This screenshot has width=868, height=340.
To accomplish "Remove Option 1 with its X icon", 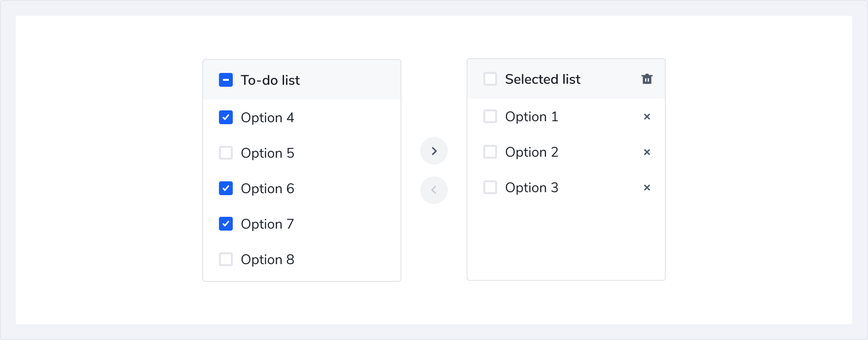I will tap(647, 117).
